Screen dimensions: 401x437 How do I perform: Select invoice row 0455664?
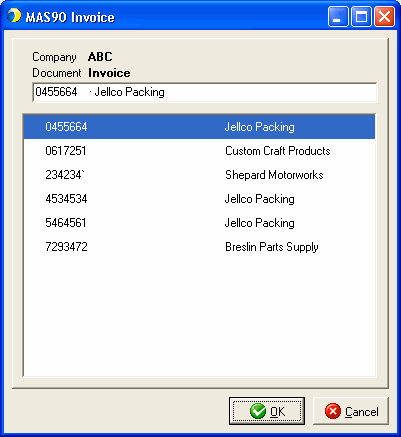click(x=199, y=127)
